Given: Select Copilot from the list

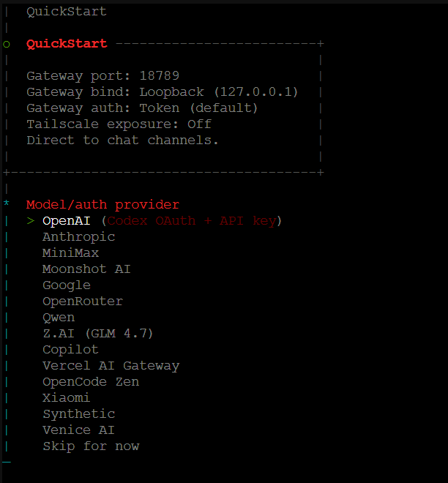Looking at the screenshot, I should 70,350.
